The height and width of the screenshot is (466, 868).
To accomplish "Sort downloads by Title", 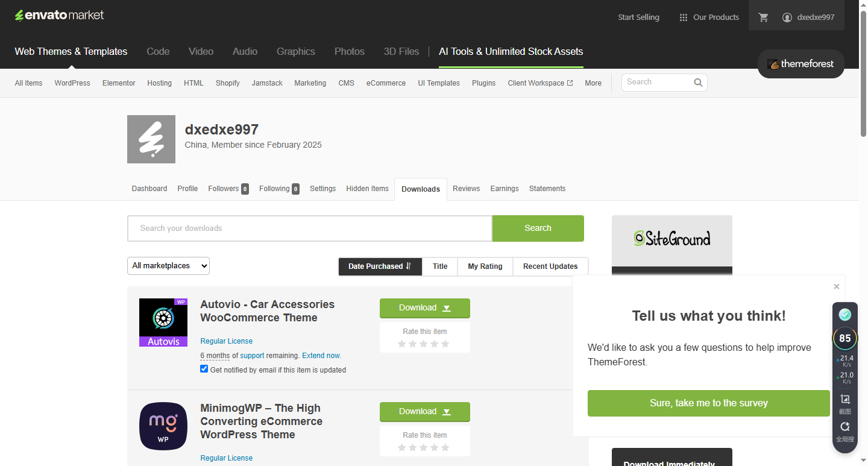I will tap(440, 266).
